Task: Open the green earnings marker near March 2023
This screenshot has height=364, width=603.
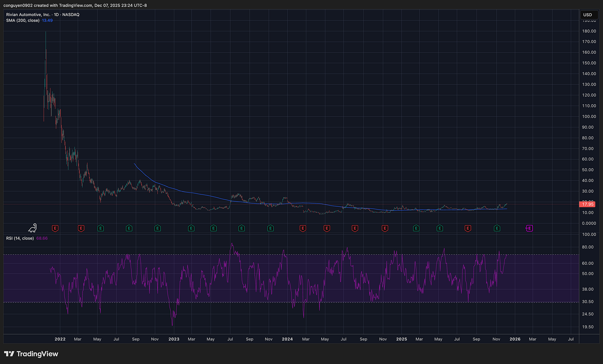Action: click(191, 228)
